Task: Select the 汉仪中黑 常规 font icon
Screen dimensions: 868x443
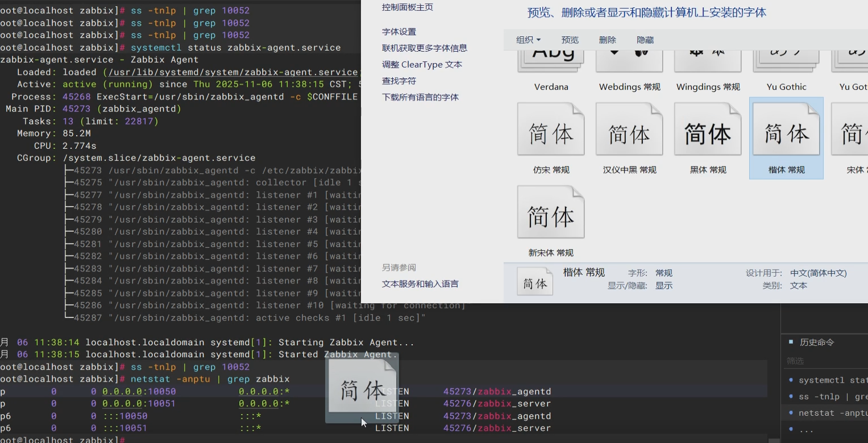Action: (x=629, y=129)
